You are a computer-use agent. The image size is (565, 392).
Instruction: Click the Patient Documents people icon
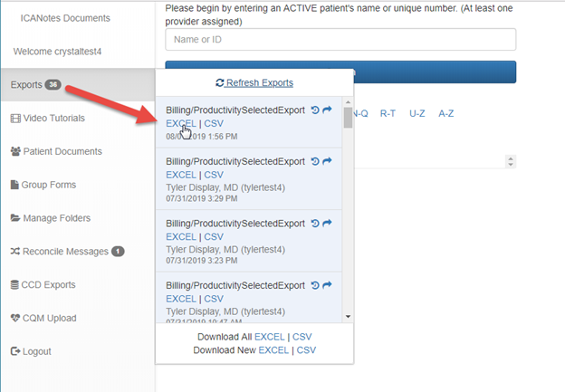point(14,152)
